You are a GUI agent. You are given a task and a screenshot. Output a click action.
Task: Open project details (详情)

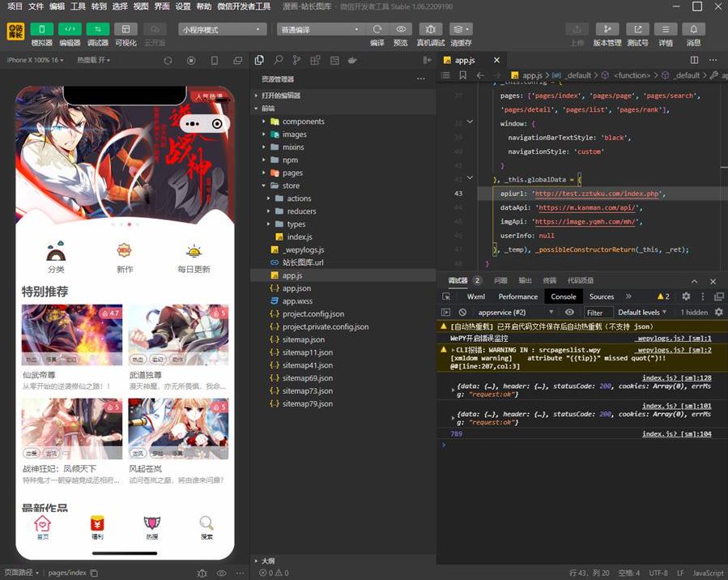666,29
